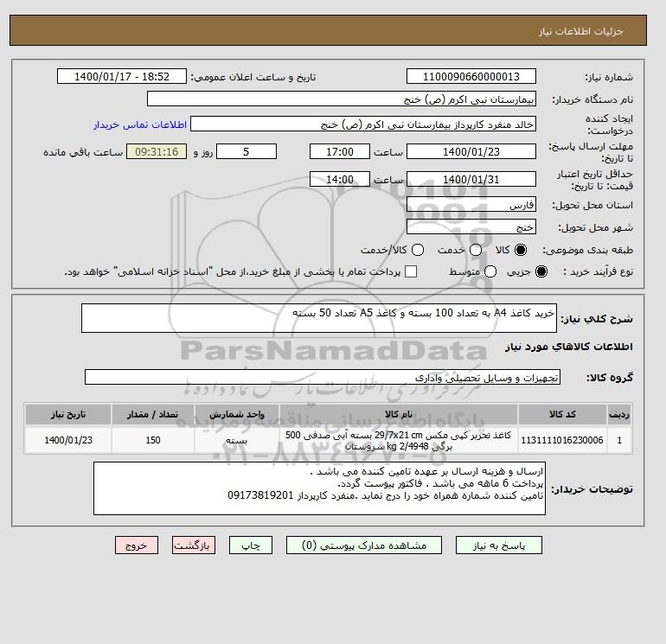Select the جزیی purchase type radio
Screen dimensions: 666x644
(x=541, y=271)
